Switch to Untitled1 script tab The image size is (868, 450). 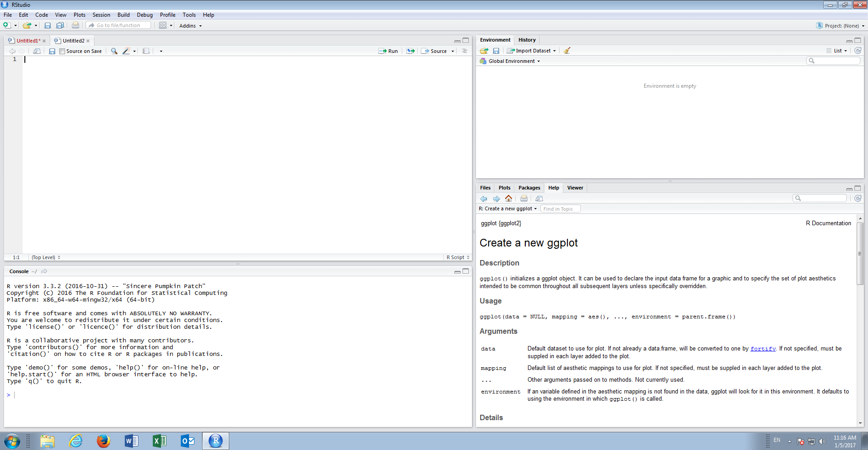click(x=28, y=41)
